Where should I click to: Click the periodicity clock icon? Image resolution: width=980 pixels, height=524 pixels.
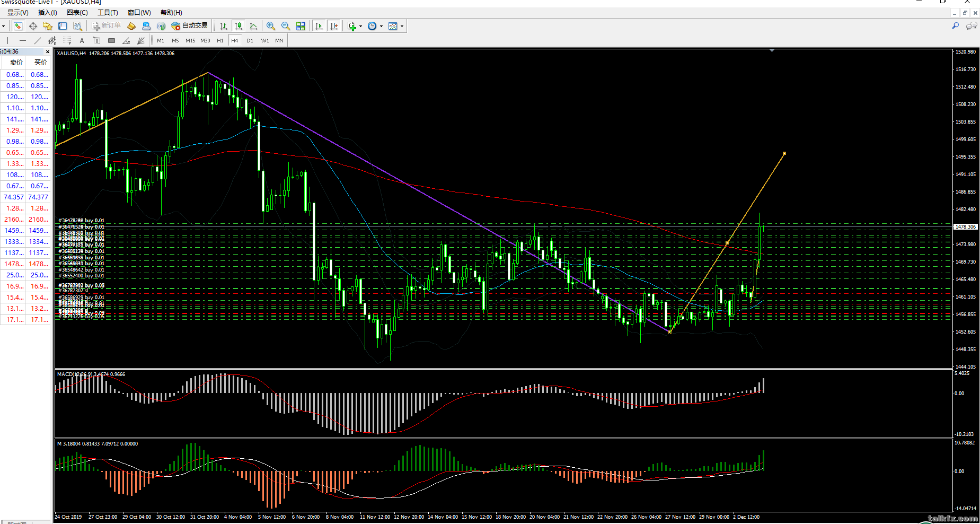tap(372, 26)
